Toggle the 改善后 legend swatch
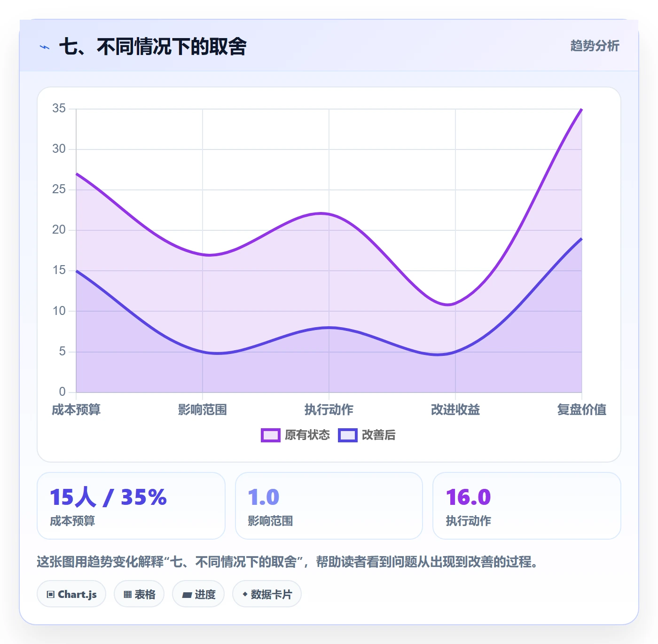 (347, 435)
